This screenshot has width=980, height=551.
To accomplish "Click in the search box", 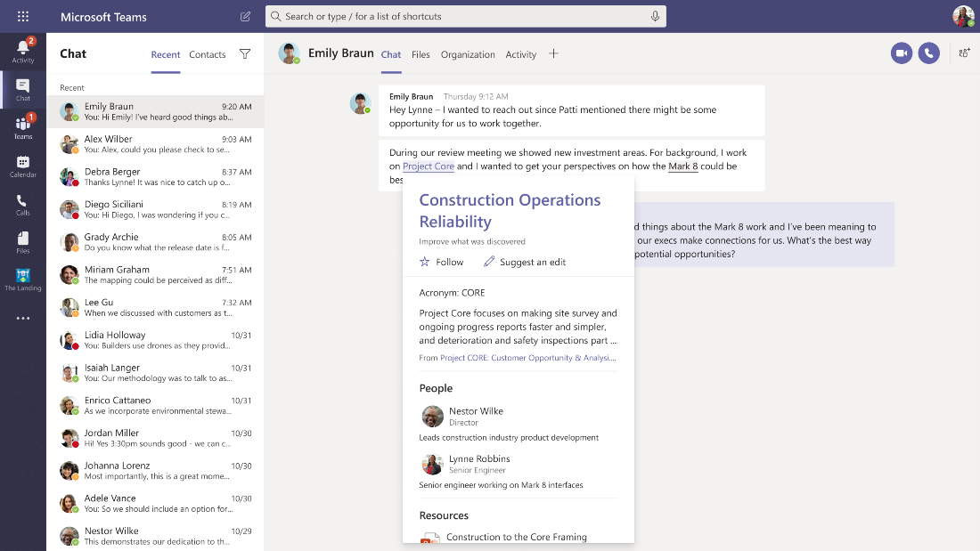I will (466, 16).
